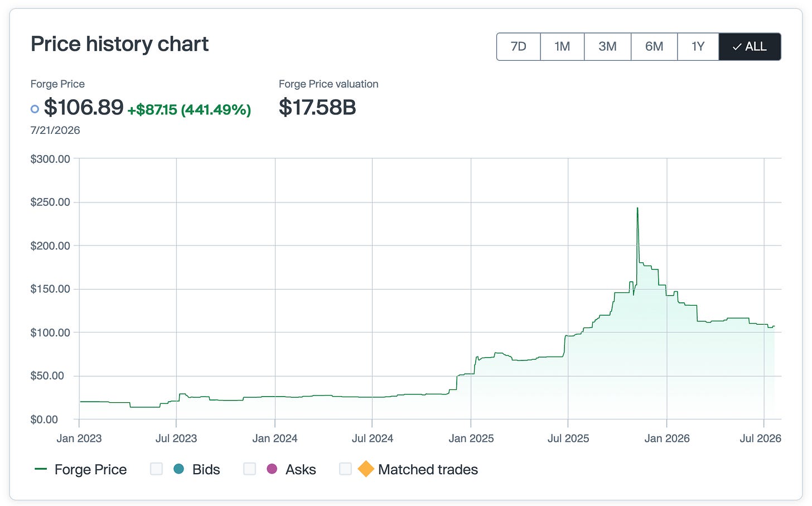Image resolution: width=812 pixels, height=506 pixels.
Task: Click the Jan 2023 x-axis label
Action: pos(79,438)
